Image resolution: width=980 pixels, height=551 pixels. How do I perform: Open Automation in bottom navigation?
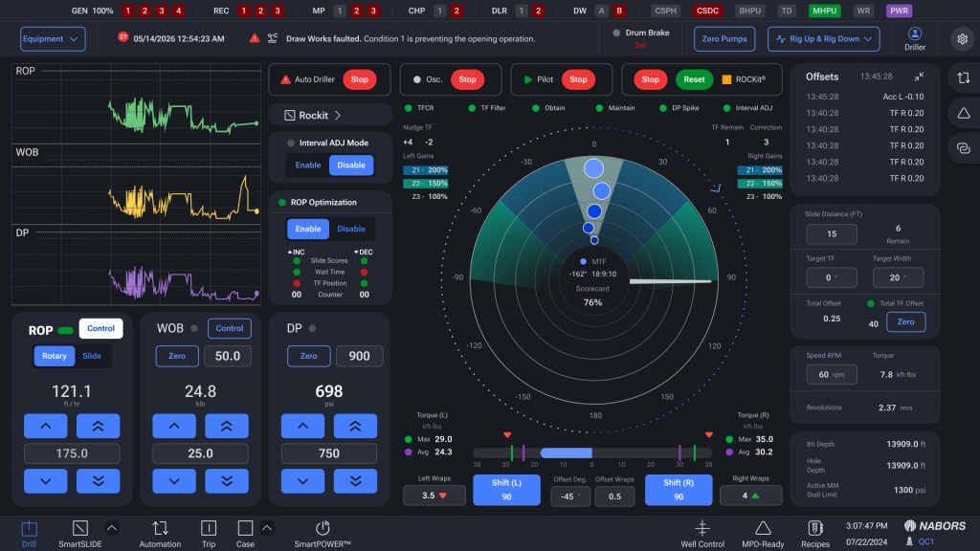click(x=160, y=534)
